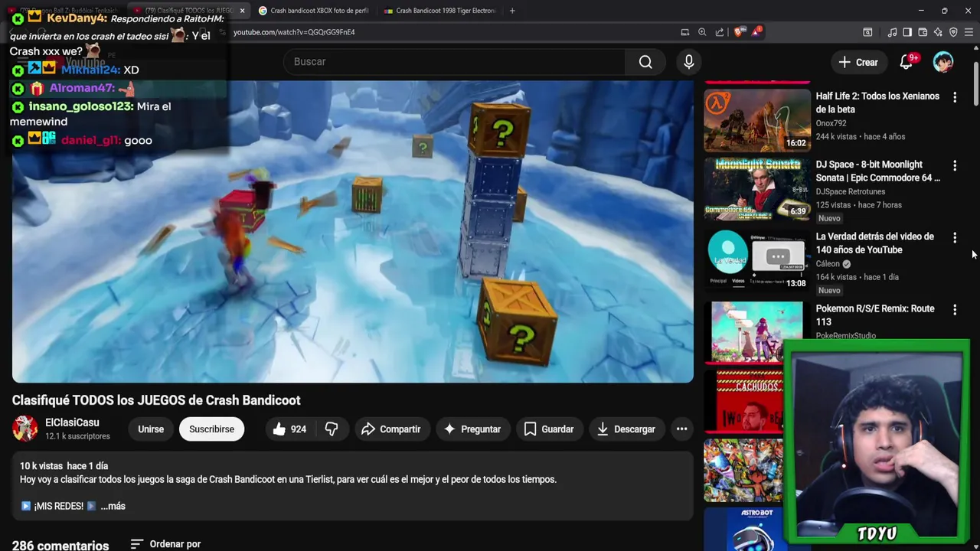
Task: Click DJSpace Retrotunes channel name
Action: 850,192
